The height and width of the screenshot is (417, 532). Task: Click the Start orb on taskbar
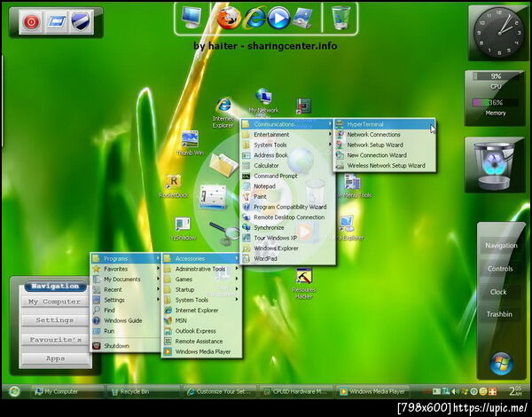point(14,391)
